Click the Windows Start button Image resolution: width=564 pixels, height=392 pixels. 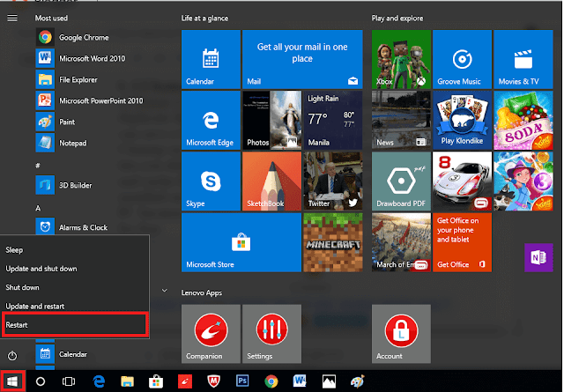coord(12,381)
